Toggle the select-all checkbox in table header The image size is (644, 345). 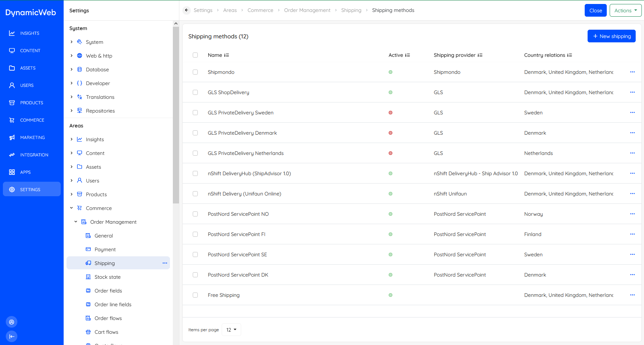(195, 55)
